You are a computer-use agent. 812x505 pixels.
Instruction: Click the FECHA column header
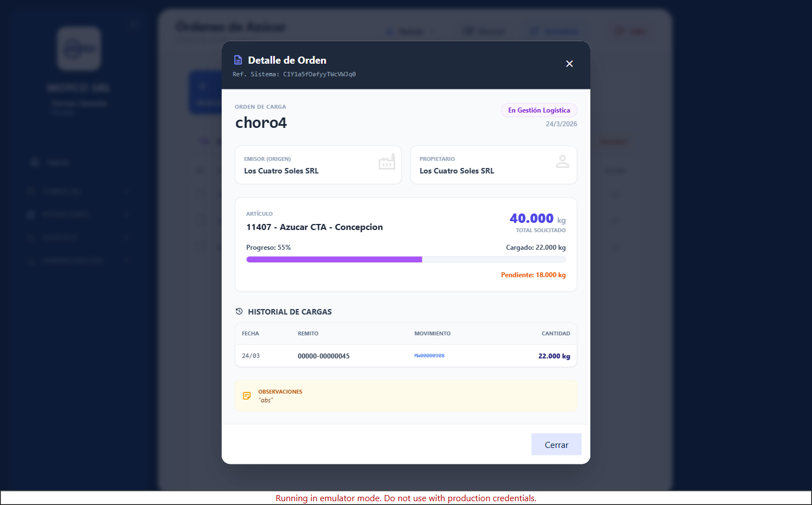250,334
